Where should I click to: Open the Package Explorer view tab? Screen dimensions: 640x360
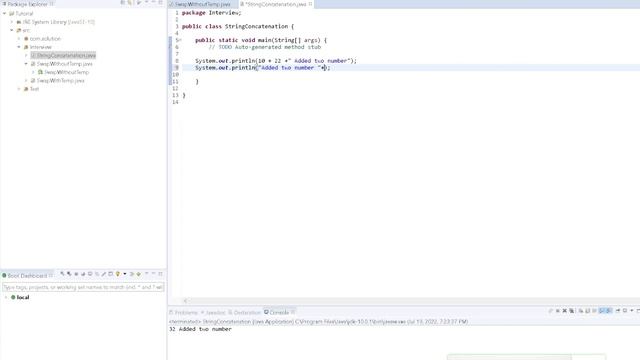(28, 4)
